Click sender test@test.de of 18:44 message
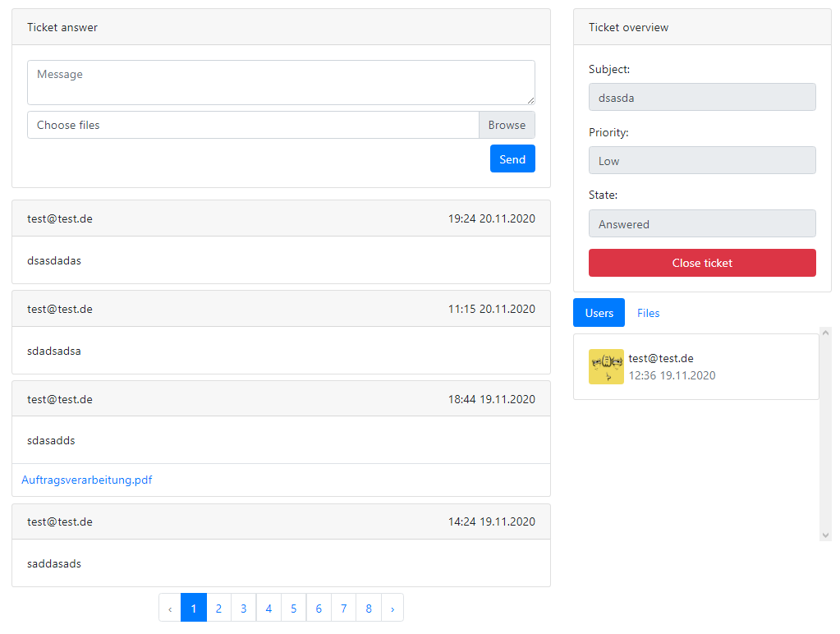Image resolution: width=840 pixels, height=634 pixels. pyautogui.click(x=59, y=399)
